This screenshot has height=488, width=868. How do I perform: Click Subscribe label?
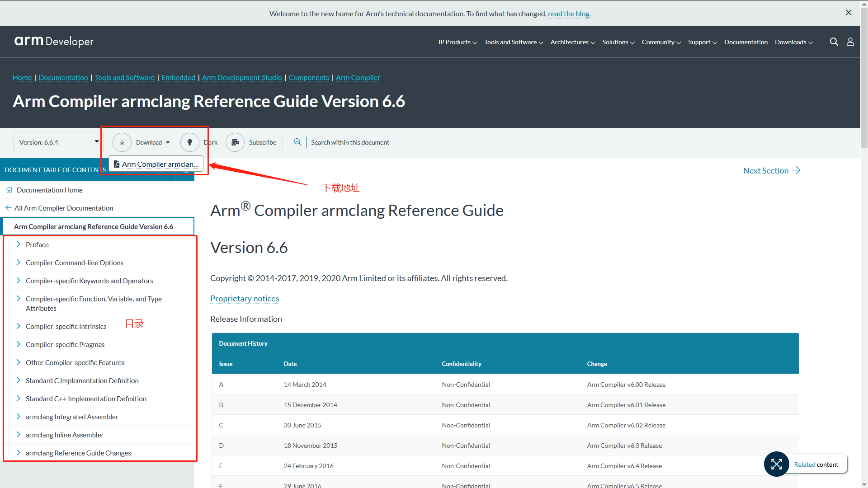[263, 142]
